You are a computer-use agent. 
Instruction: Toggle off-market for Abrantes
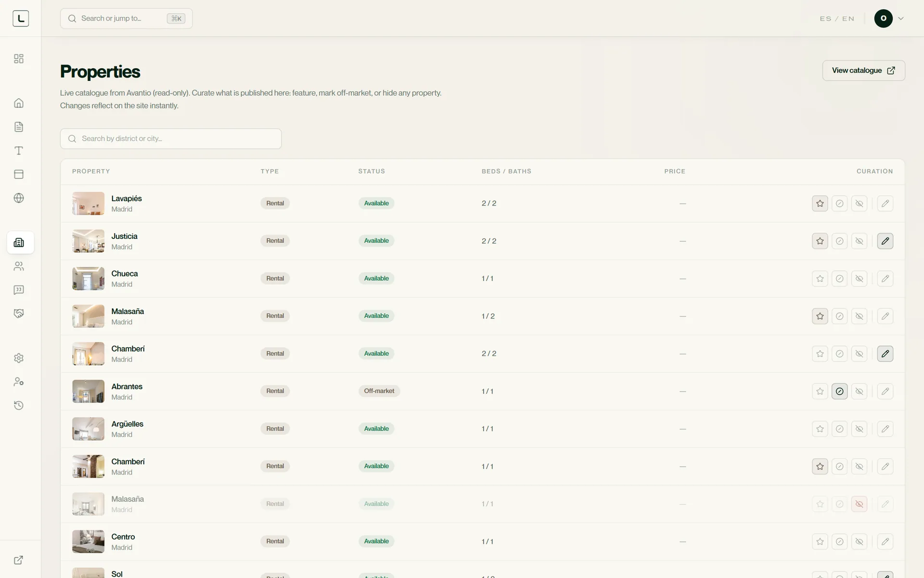pyautogui.click(x=840, y=391)
